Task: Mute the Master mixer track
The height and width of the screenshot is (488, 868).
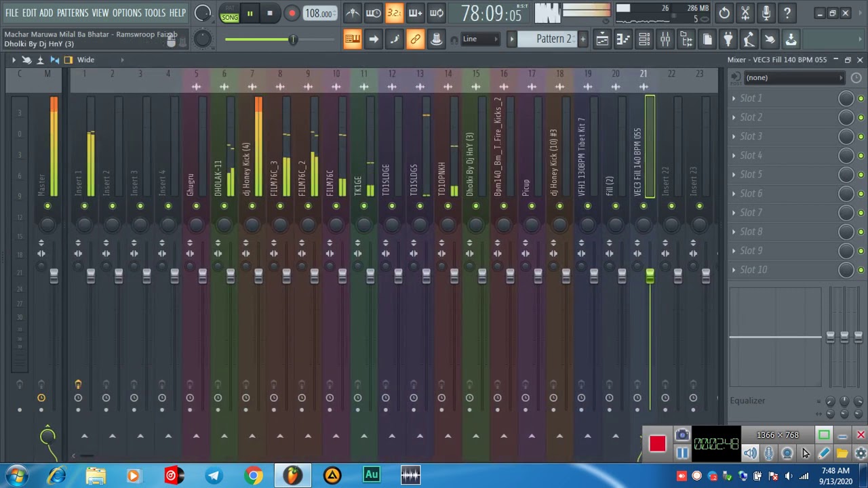Action: pos(47,206)
